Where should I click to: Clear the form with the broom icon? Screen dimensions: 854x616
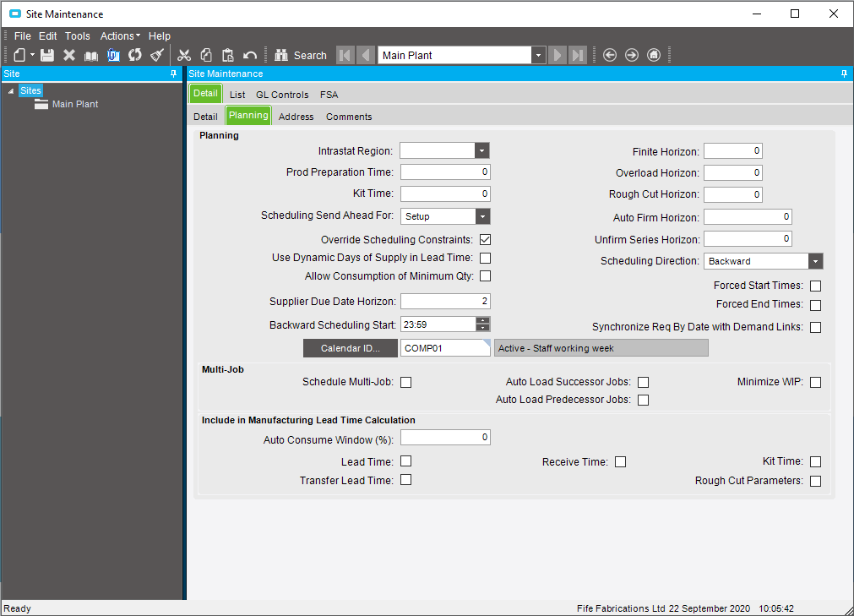coord(157,55)
